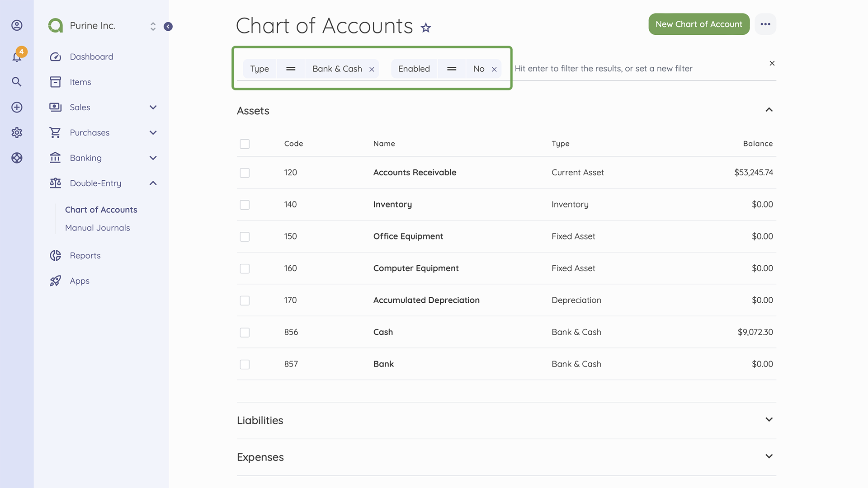Click the search magnifier icon

click(17, 82)
